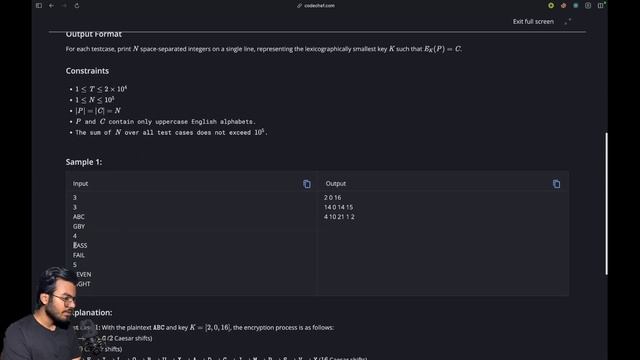The width and height of the screenshot is (640, 360).
Task: Click output line '4 10 21 1 2'
Action: tap(339, 217)
